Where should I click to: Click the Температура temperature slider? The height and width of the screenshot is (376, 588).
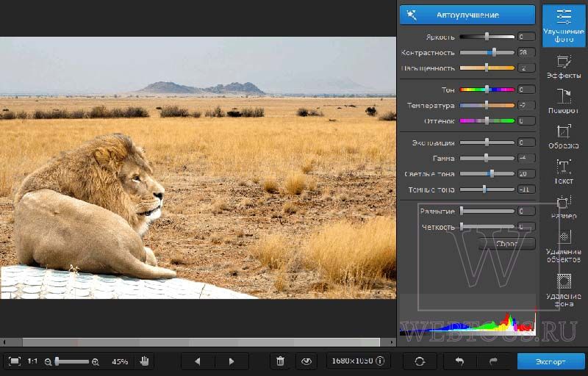coord(487,105)
